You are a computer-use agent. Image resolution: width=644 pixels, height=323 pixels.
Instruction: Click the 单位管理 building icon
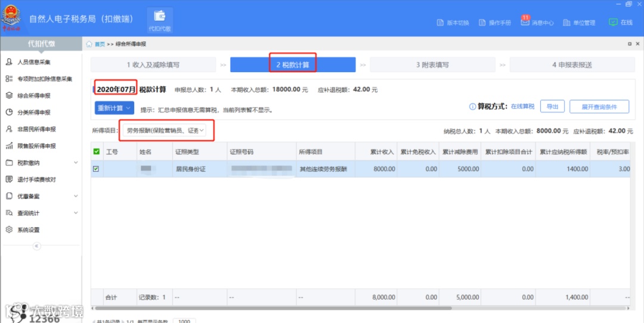[566, 23]
